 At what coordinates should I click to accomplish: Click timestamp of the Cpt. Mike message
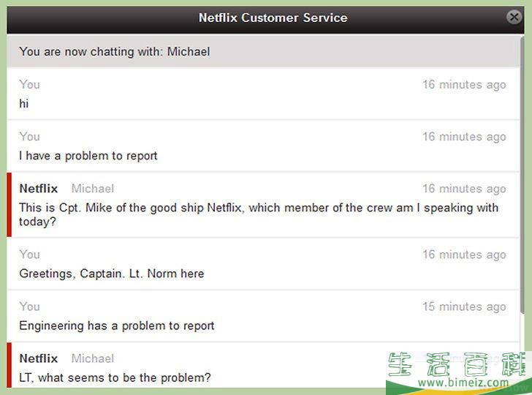[464, 189]
